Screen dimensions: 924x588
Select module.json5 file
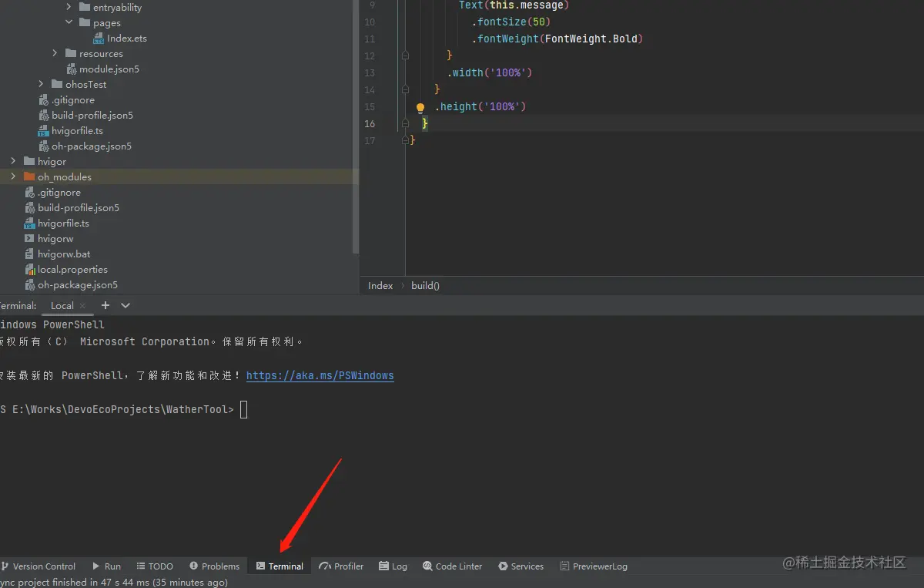coord(109,69)
